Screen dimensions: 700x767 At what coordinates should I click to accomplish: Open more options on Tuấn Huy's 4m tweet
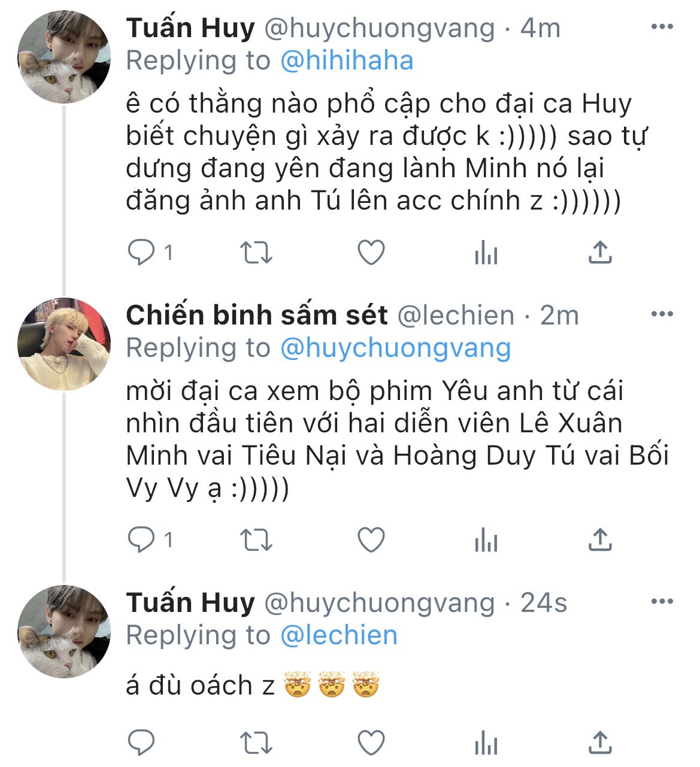[662, 27]
